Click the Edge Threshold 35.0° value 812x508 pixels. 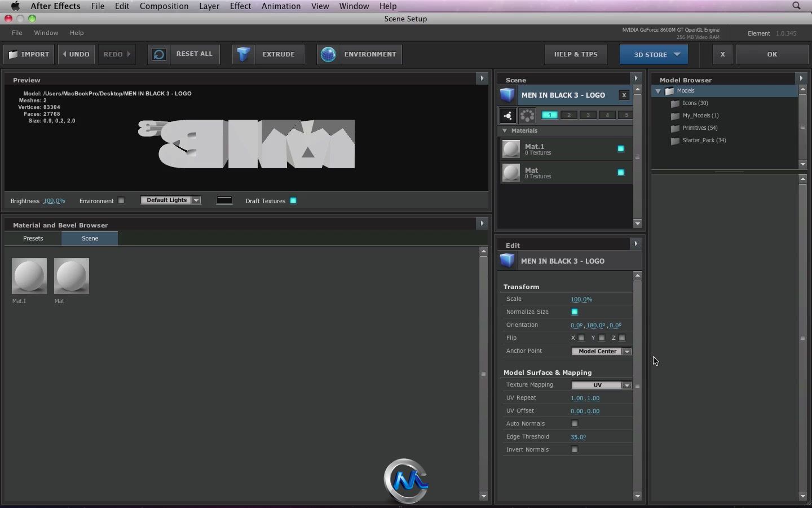point(578,437)
